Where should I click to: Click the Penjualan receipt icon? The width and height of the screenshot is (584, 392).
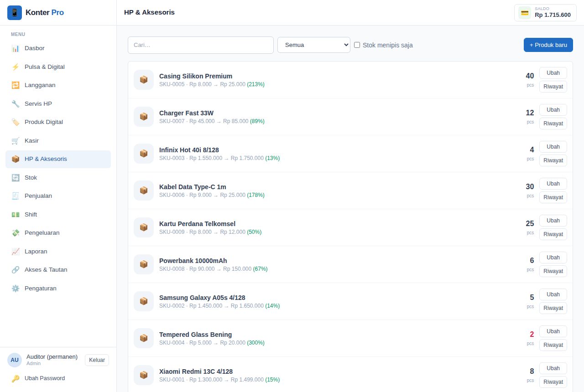pyautogui.click(x=16, y=196)
